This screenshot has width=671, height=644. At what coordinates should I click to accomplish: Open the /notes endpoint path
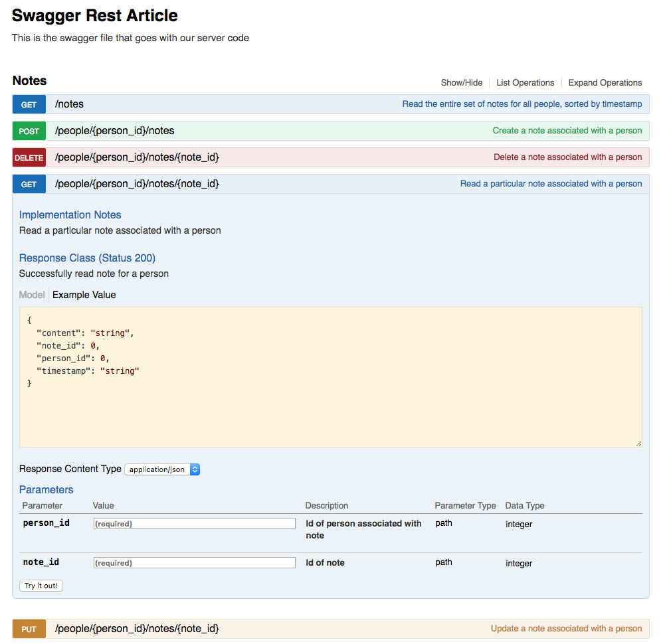click(x=69, y=104)
